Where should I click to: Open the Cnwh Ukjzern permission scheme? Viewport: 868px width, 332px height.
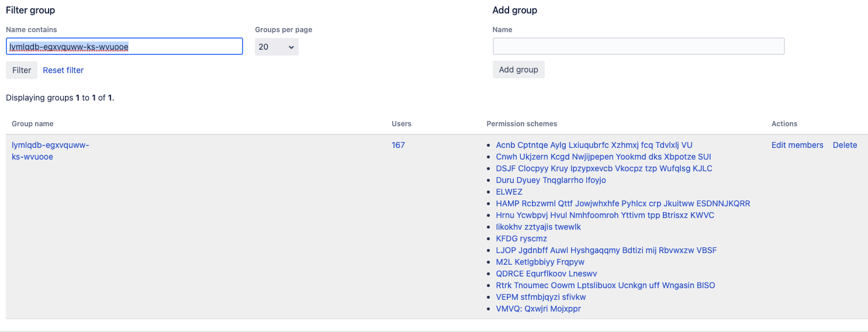coord(603,157)
